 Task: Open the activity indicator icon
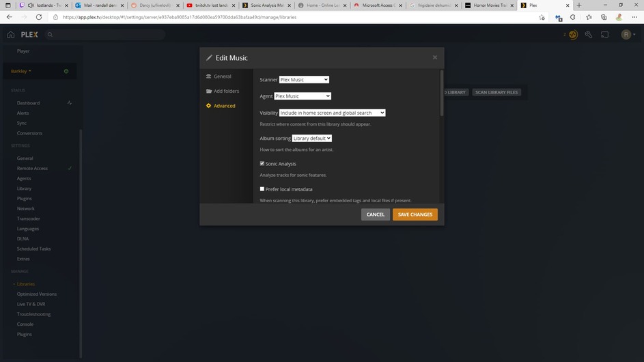coord(572,35)
